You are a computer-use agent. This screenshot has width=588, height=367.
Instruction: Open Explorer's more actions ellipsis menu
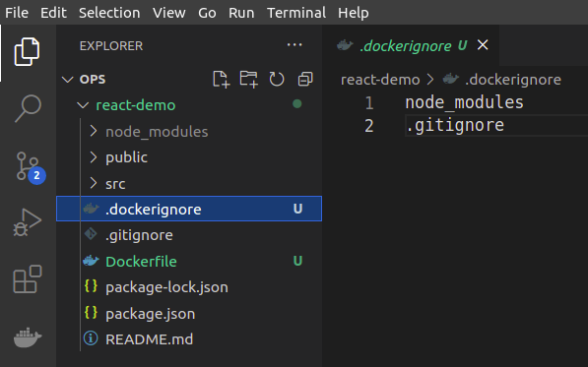tap(294, 45)
